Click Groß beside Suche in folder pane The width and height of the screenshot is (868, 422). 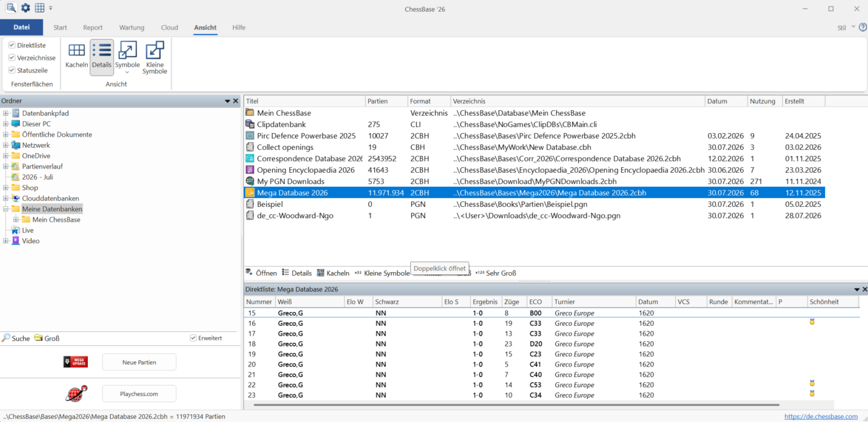pos(47,338)
